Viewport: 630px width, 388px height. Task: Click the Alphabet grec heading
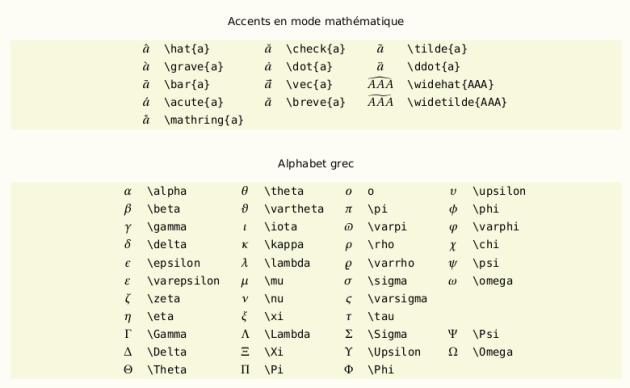click(315, 164)
